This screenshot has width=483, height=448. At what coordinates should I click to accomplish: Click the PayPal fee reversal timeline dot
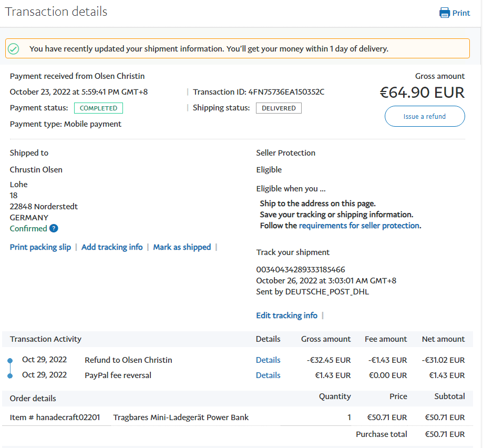[x=10, y=376]
